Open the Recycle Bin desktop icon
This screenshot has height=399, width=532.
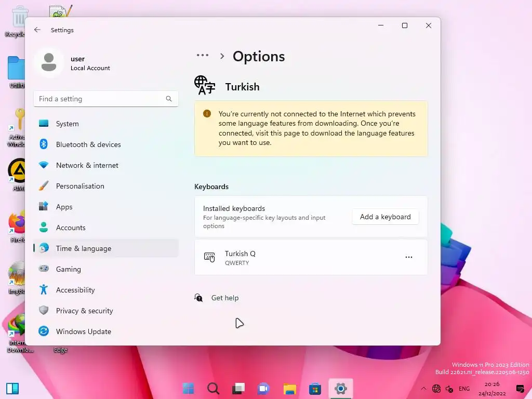pos(15,21)
